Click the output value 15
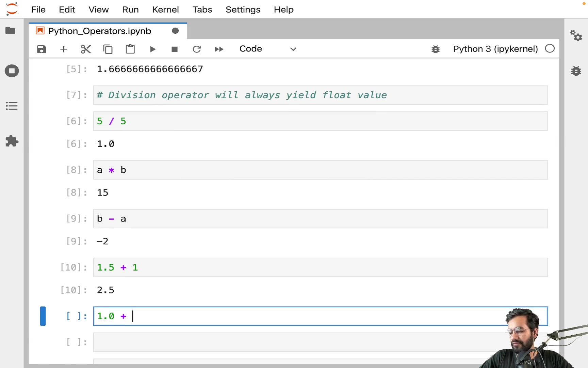 [102, 193]
